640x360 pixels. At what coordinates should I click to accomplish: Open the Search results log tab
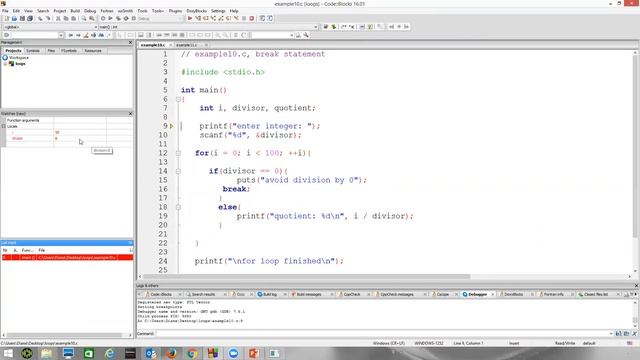(x=203, y=294)
